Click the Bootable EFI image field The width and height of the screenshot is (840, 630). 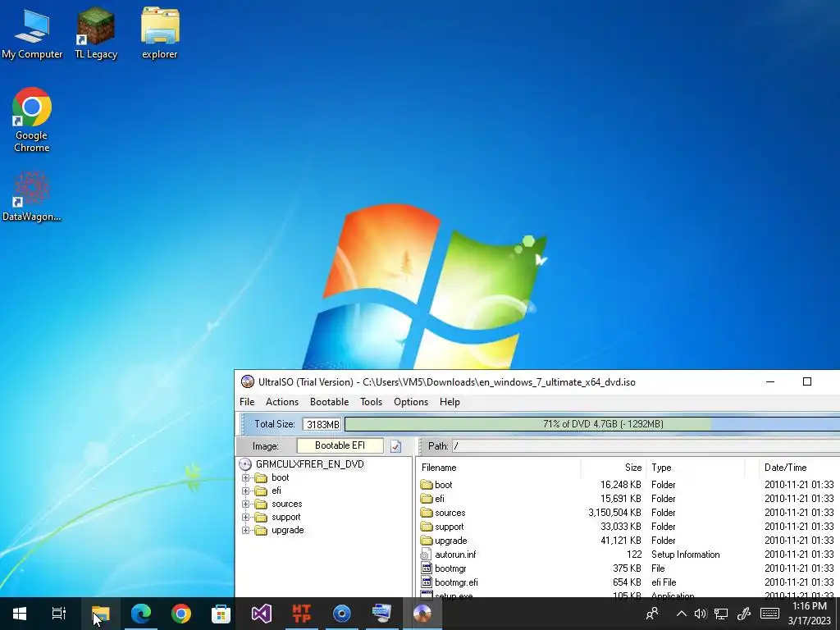(x=340, y=445)
